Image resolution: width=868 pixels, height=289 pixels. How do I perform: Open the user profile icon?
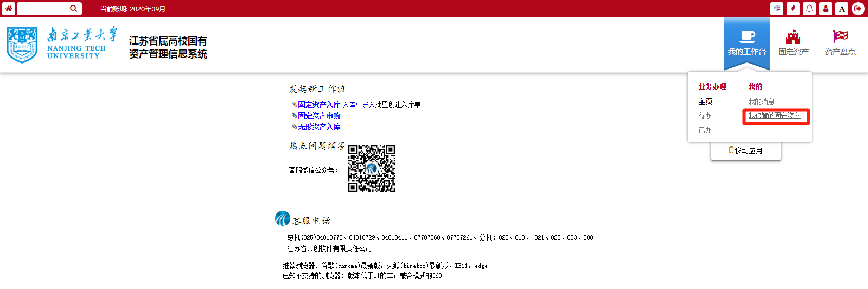[826, 9]
